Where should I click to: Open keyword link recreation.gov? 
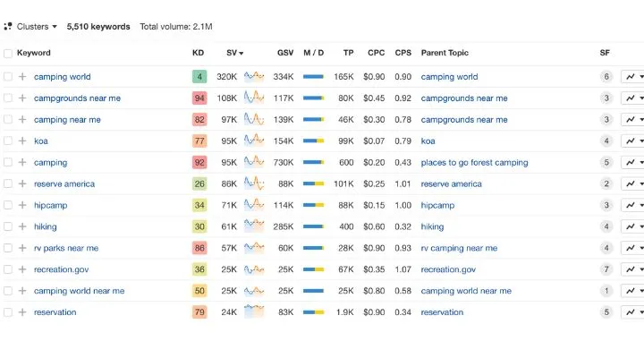coord(61,269)
